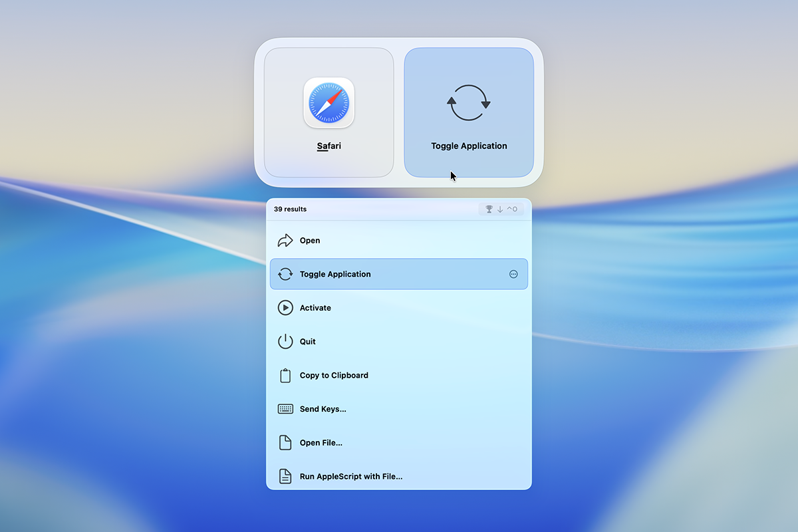Choose the Activate action
The width and height of the screenshot is (798, 532).
click(x=399, y=308)
